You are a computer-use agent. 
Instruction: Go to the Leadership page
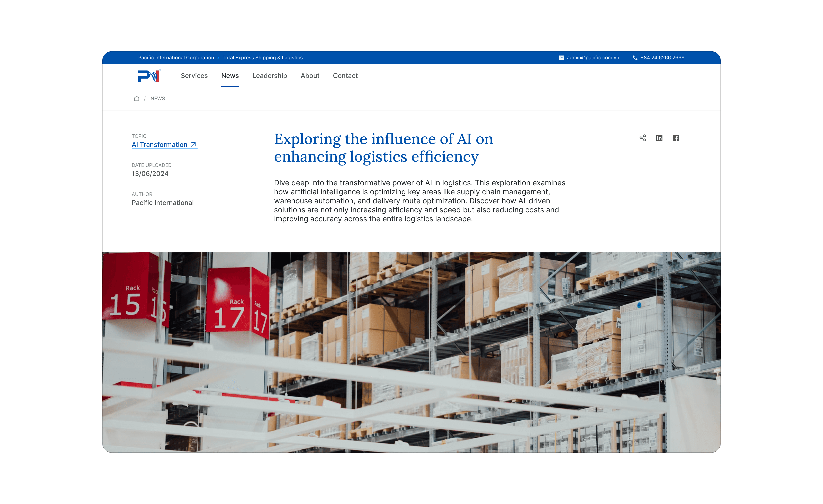270,76
